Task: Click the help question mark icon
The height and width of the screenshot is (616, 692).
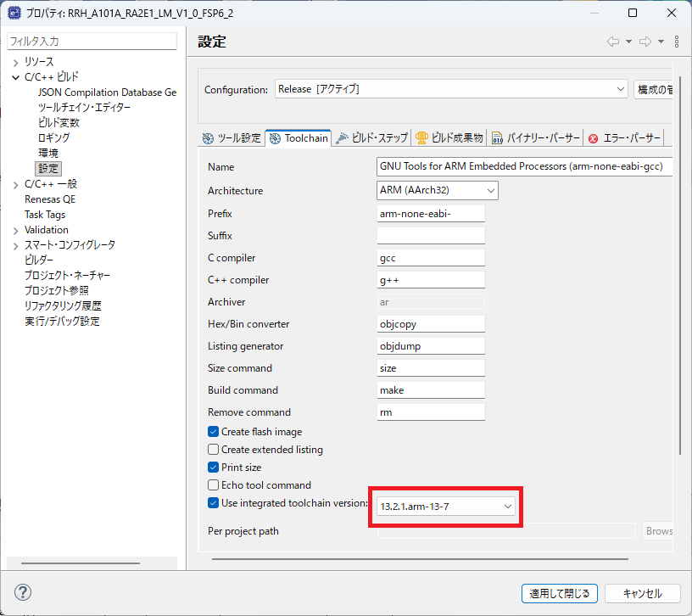Action: (24, 592)
